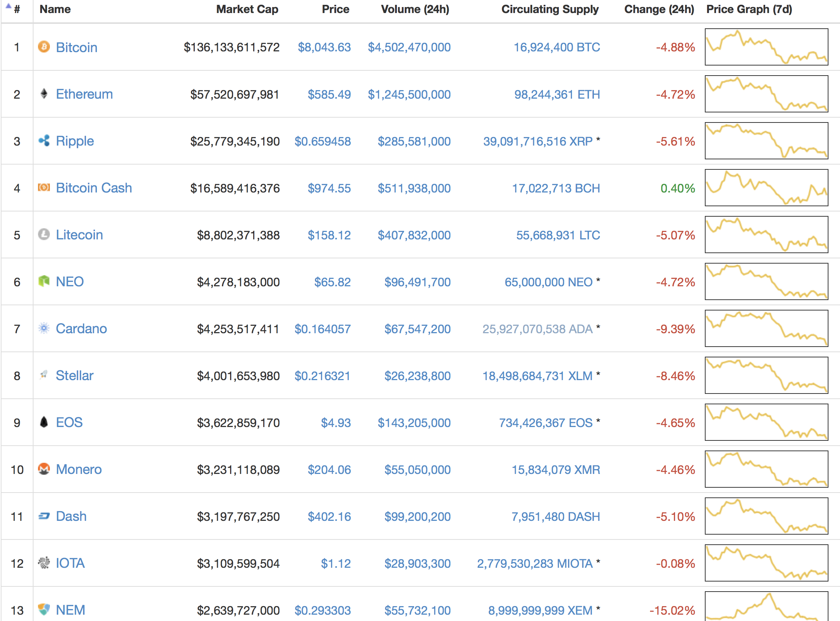The width and height of the screenshot is (840, 621).
Task: Click Ripple price $0.659458
Action: (x=323, y=141)
